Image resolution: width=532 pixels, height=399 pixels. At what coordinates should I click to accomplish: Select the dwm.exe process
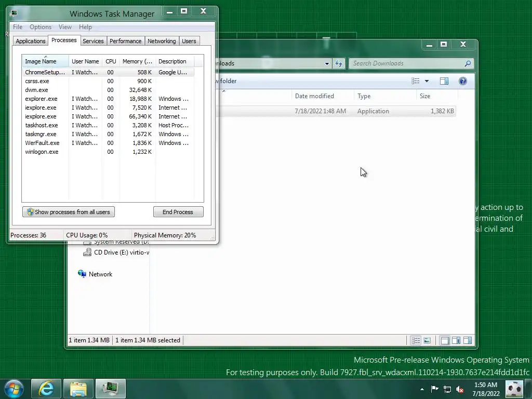coord(108,90)
